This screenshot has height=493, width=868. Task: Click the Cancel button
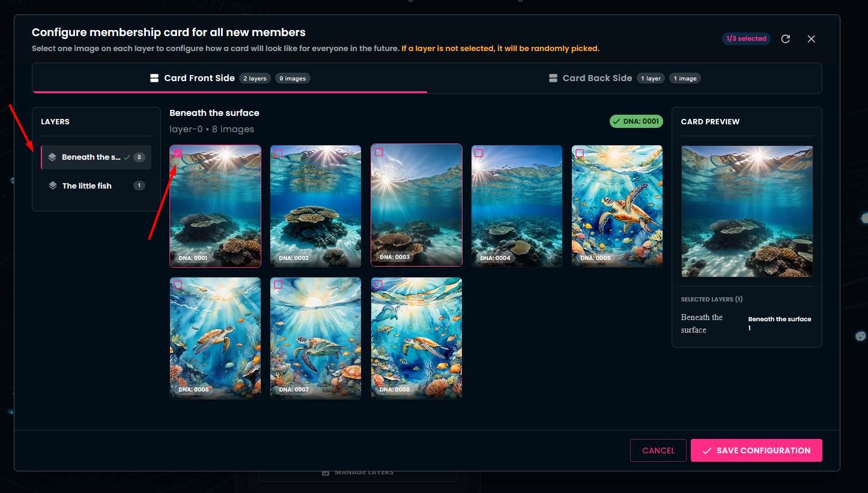[x=658, y=450]
